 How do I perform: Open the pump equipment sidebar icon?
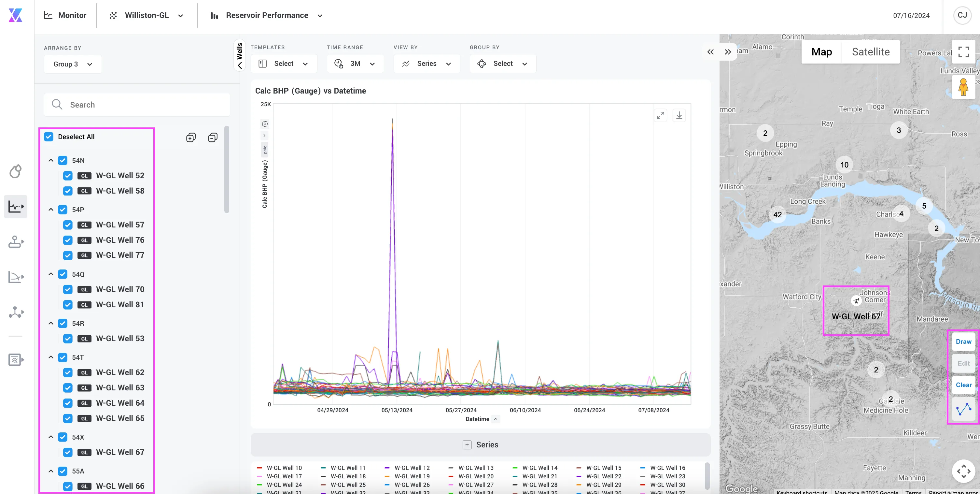(16, 241)
